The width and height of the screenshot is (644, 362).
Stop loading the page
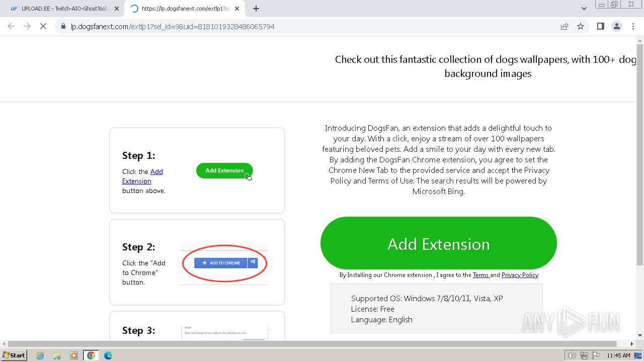coord(43,26)
